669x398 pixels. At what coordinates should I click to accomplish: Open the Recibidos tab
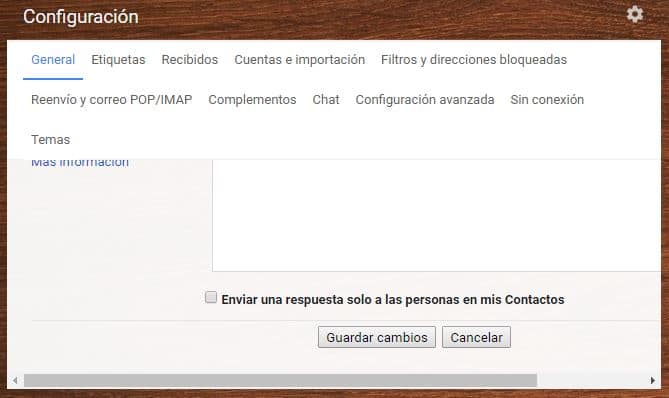189,60
